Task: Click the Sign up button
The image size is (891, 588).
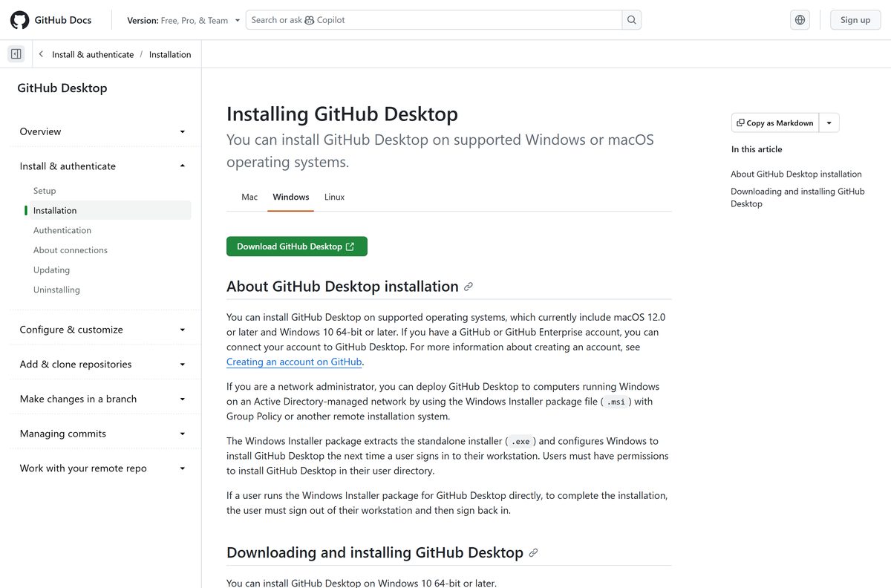Action: click(855, 20)
